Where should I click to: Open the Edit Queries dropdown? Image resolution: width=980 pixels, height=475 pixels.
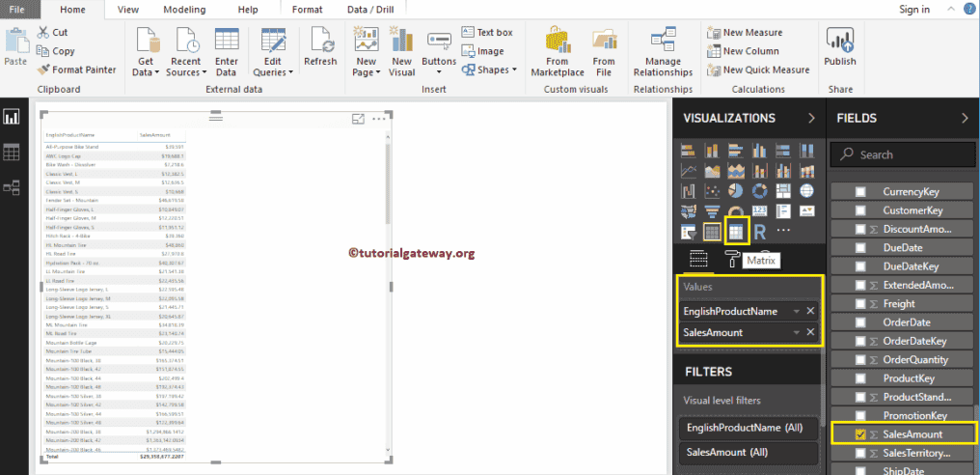point(290,72)
